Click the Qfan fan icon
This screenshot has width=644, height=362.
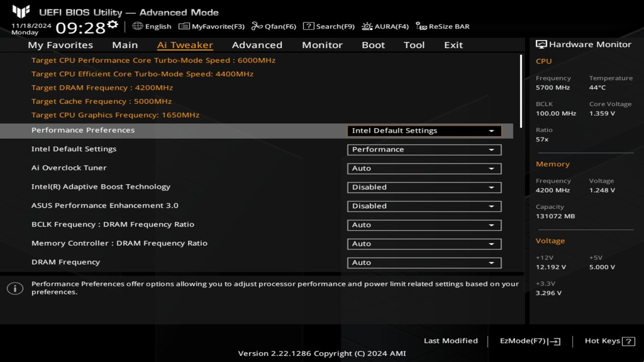click(x=257, y=26)
